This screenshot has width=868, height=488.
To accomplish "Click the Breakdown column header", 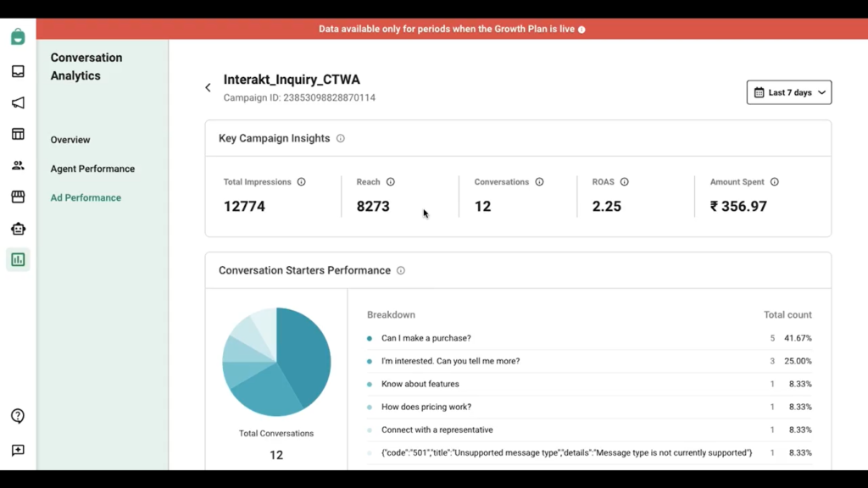I will click(391, 315).
